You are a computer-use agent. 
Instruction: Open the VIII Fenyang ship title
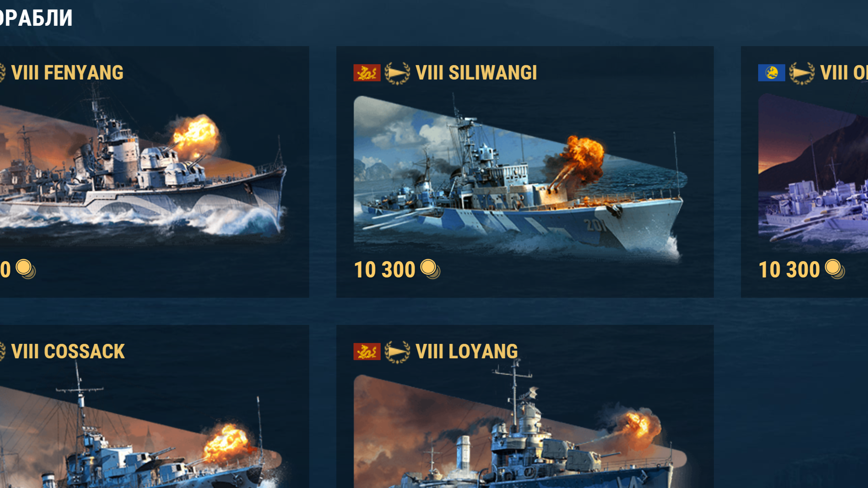point(67,73)
